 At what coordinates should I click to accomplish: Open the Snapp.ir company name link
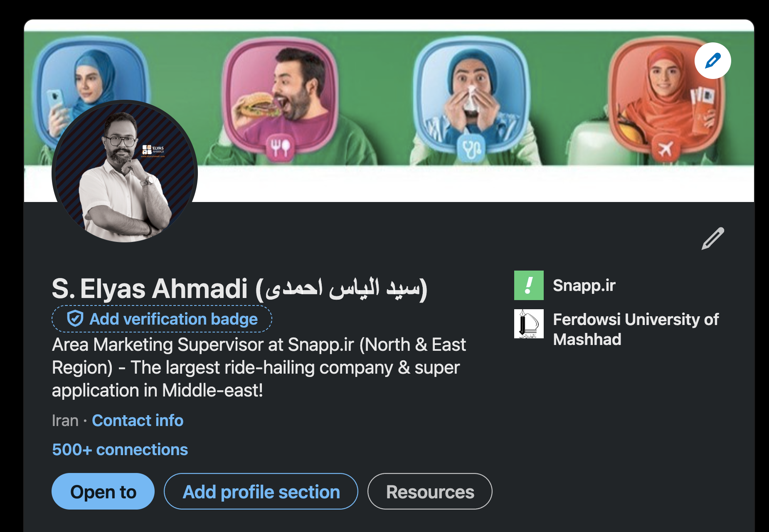click(x=584, y=286)
